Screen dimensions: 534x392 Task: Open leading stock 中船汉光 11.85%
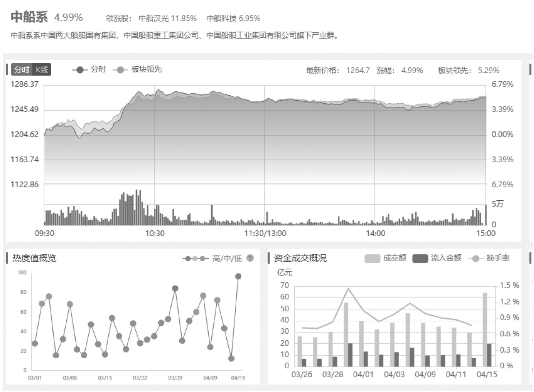pyautogui.click(x=167, y=18)
